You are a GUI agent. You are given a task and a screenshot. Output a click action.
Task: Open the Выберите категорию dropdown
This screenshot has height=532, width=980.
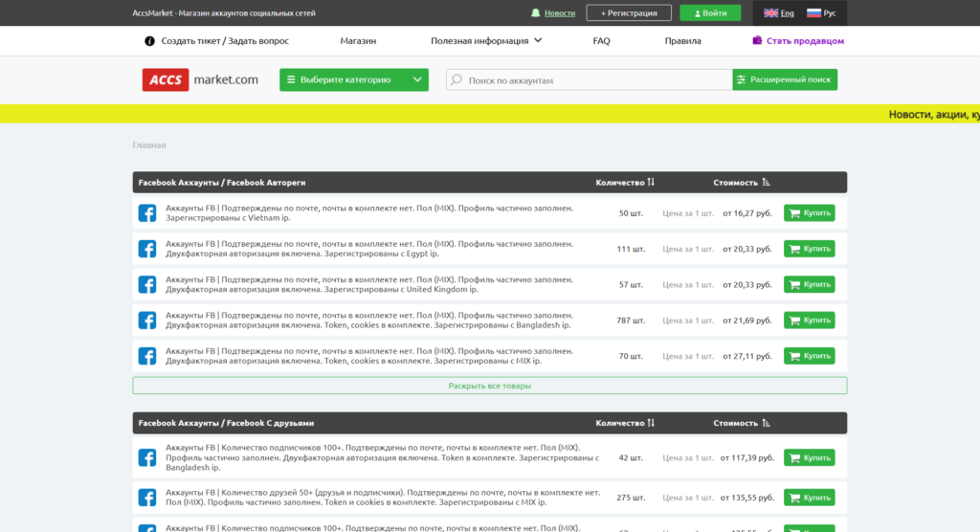tap(354, 80)
